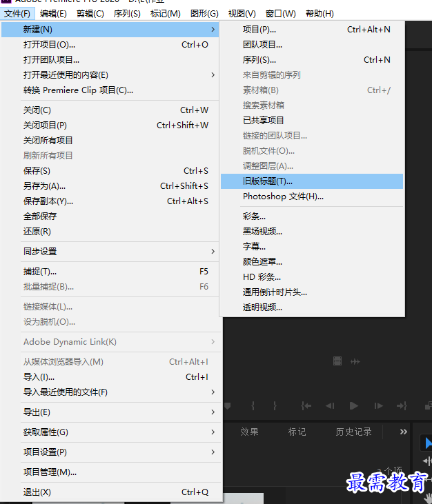Add marker using monitor marker icon
Image resolution: width=432 pixels, height=504 pixels.
click(x=228, y=406)
